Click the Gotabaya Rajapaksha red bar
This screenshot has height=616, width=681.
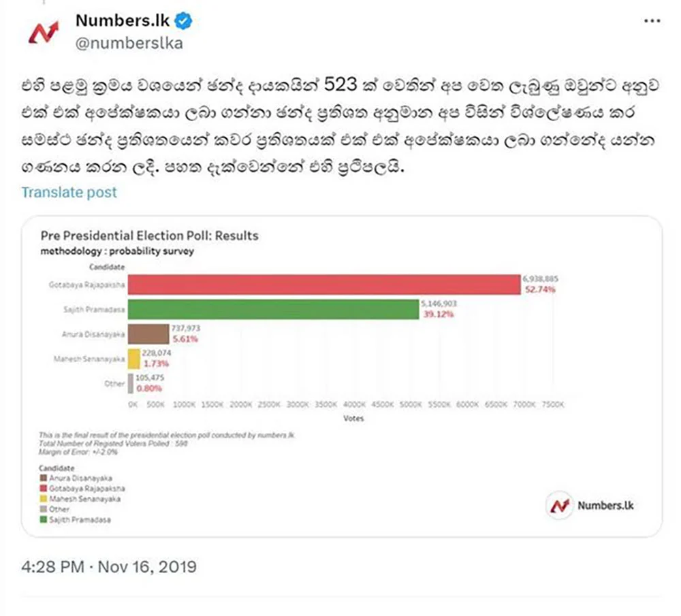[324, 285]
